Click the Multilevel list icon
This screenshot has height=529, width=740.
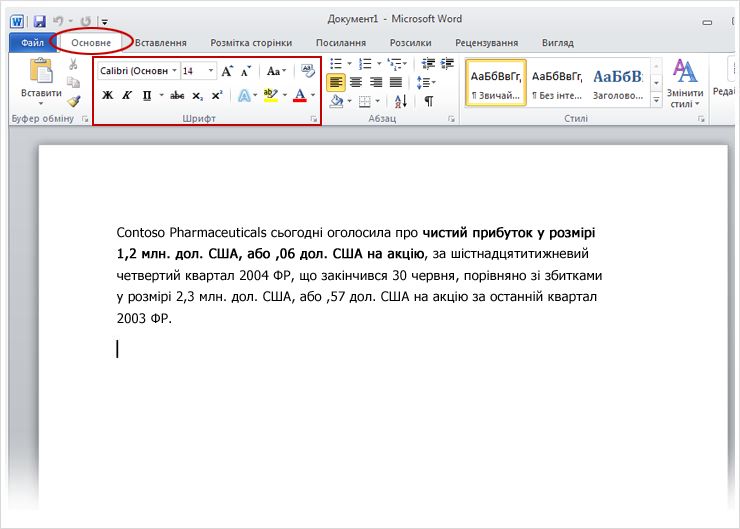click(395, 64)
